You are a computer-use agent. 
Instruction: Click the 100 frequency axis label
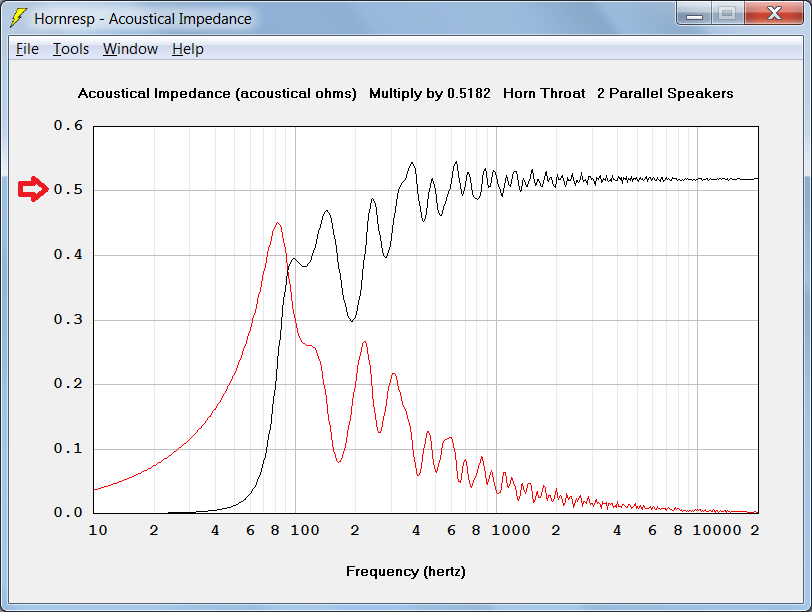[304, 530]
